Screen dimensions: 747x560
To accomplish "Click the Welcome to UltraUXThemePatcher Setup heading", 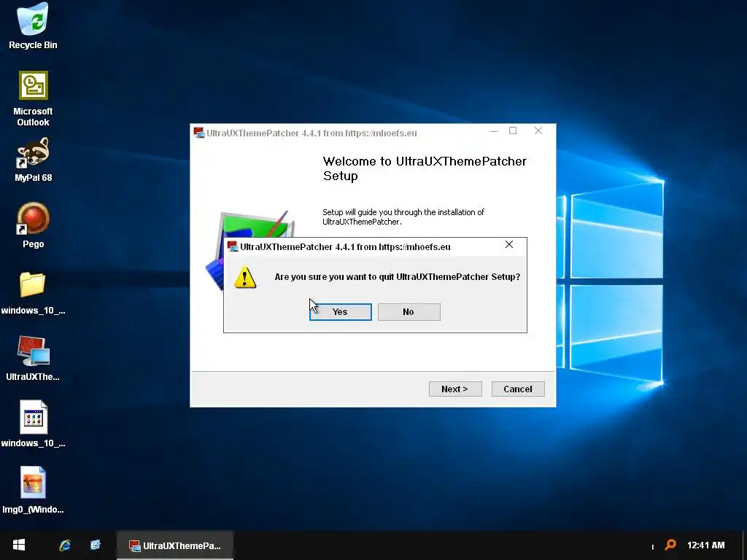I will point(425,168).
